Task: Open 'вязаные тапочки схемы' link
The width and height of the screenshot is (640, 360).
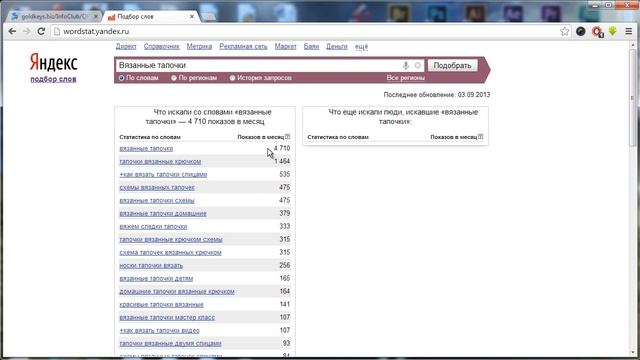Action: 157,200
